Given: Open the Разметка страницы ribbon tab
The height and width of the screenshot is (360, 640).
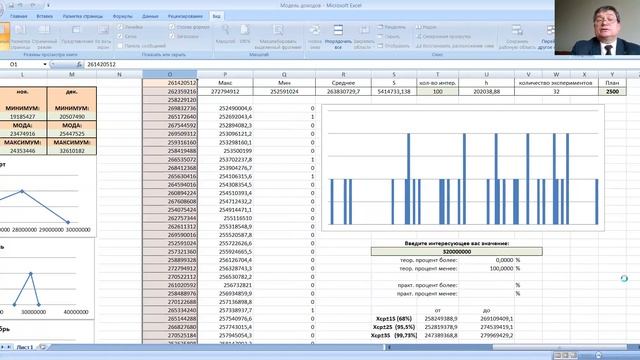Looking at the screenshot, I should point(83,16).
